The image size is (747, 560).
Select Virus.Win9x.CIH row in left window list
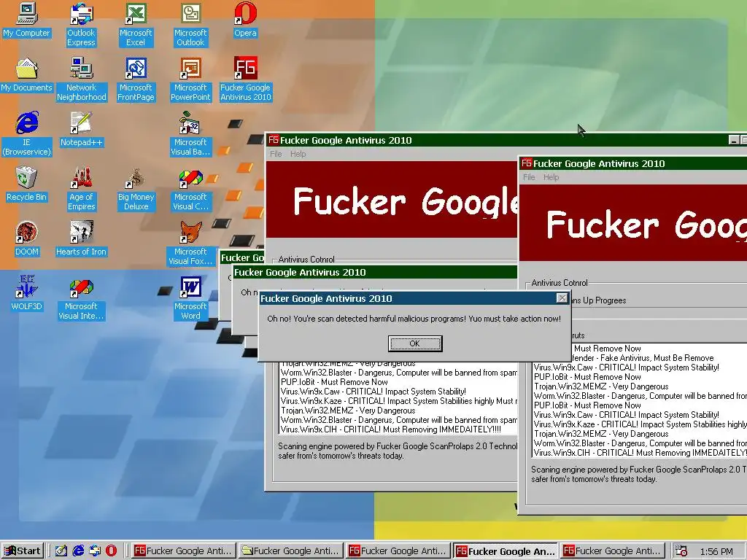point(398,429)
